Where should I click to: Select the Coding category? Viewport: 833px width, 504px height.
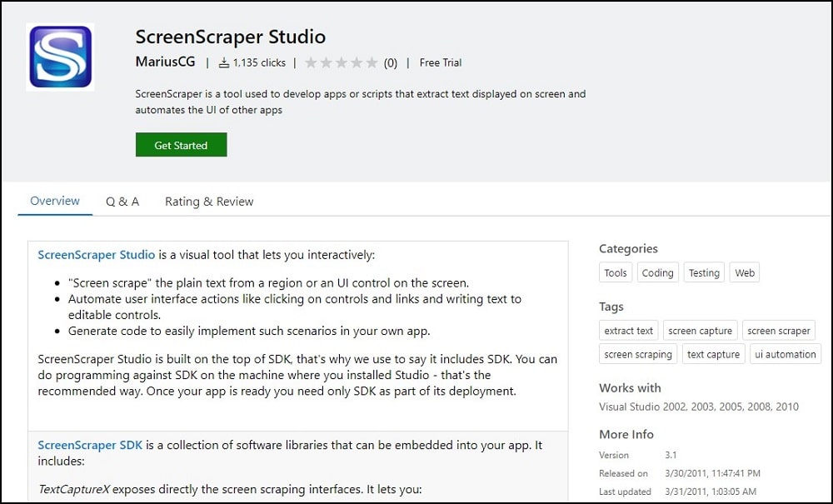pyautogui.click(x=658, y=272)
